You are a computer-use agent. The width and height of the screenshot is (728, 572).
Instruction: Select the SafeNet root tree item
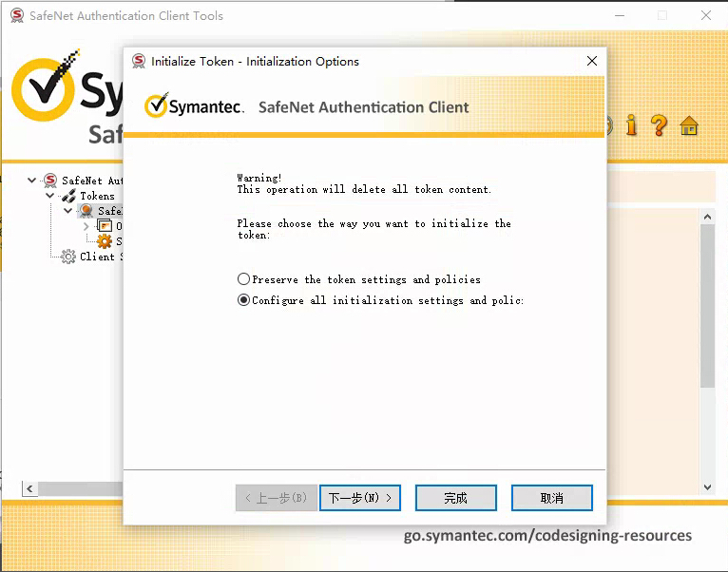(92, 181)
